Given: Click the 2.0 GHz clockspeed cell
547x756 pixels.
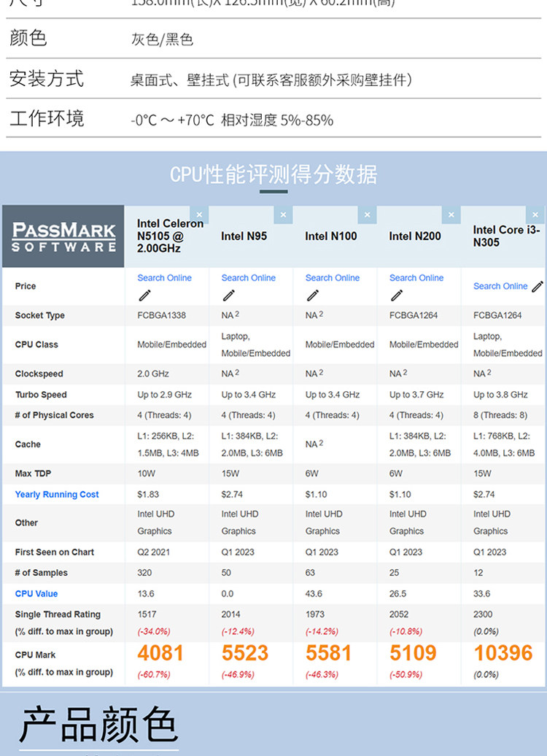Looking at the screenshot, I should click(153, 374).
